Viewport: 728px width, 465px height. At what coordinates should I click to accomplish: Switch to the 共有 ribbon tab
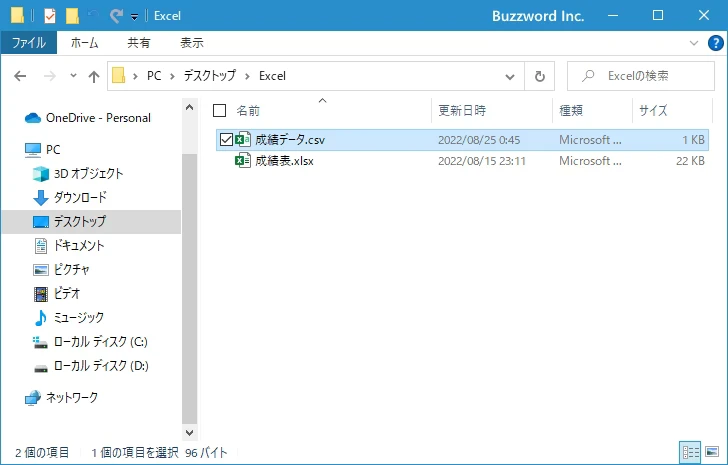click(139, 43)
